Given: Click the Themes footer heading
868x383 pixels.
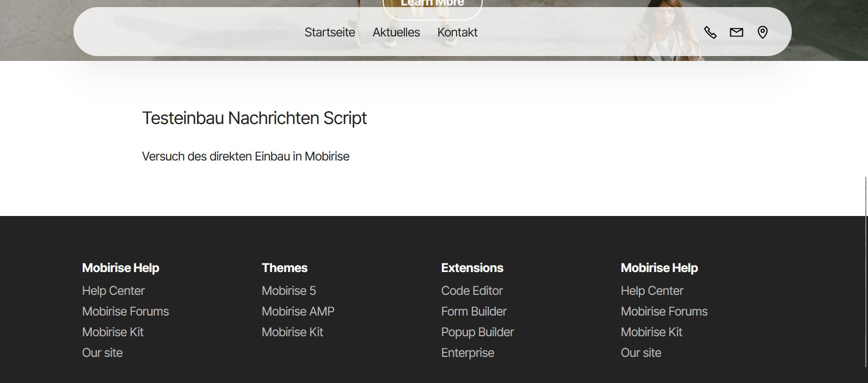Looking at the screenshot, I should tap(285, 268).
